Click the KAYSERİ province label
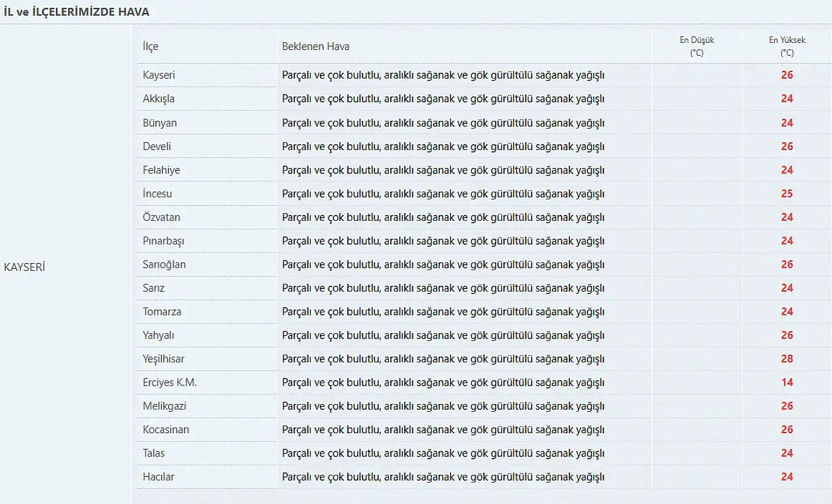This screenshot has height=504, width=832. [x=24, y=267]
